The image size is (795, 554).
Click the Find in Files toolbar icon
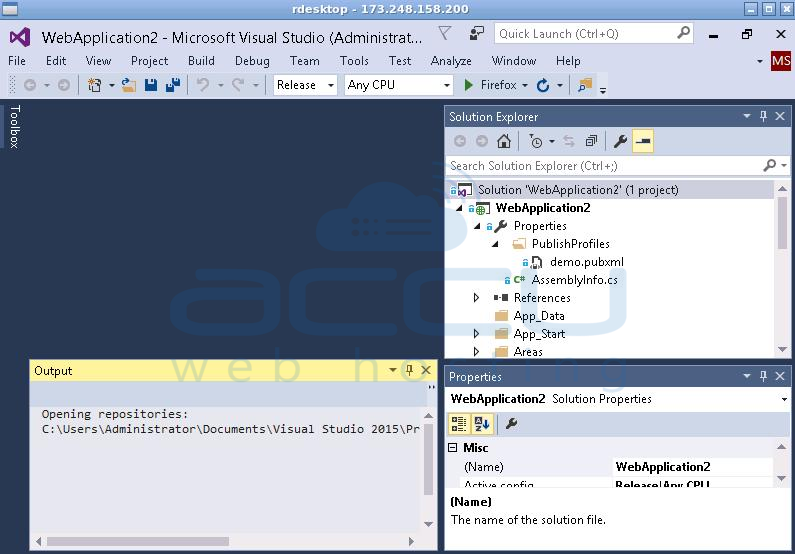[585, 85]
